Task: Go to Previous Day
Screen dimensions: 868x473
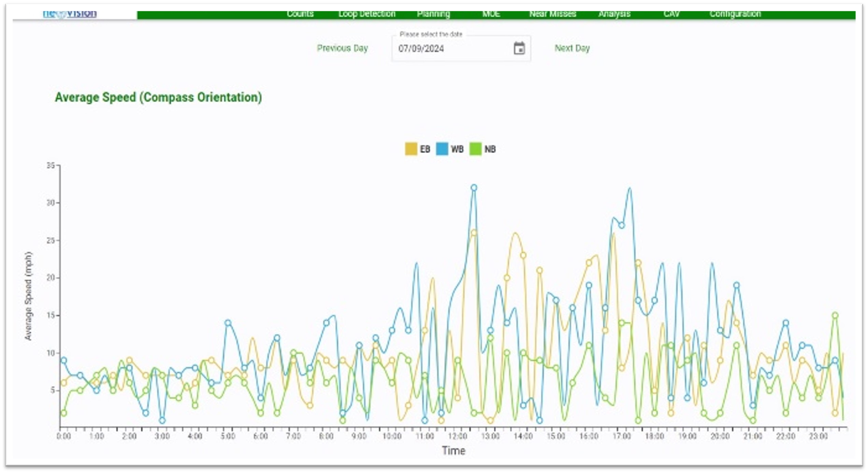Action: point(342,48)
